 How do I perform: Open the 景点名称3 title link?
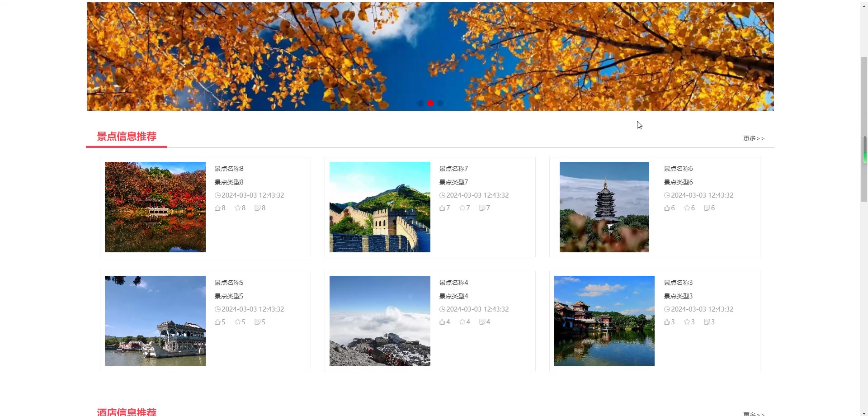tap(678, 283)
